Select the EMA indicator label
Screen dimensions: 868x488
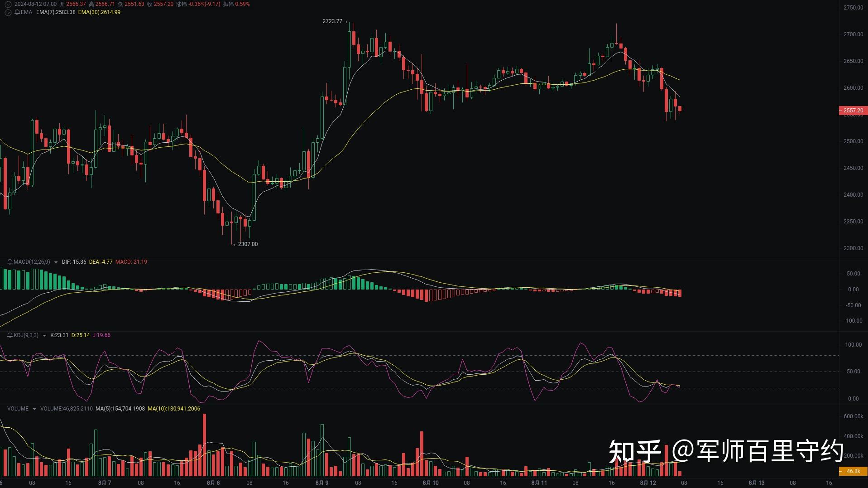click(26, 12)
